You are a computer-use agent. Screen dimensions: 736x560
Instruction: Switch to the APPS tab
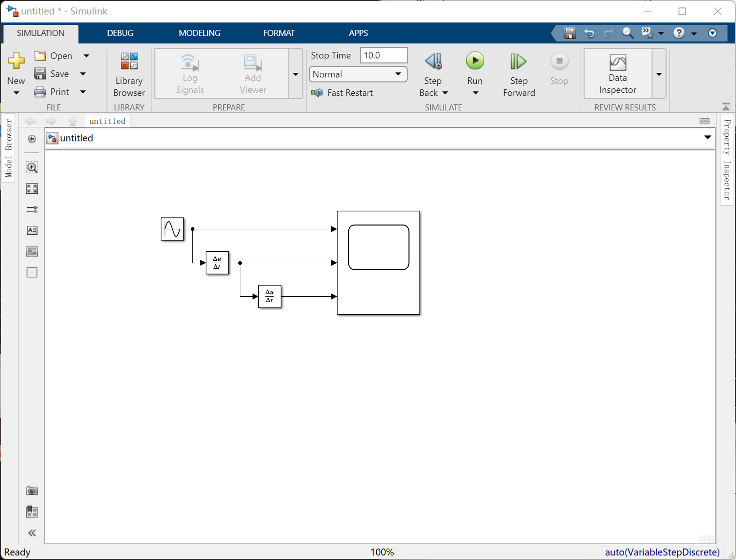click(358, 33)
